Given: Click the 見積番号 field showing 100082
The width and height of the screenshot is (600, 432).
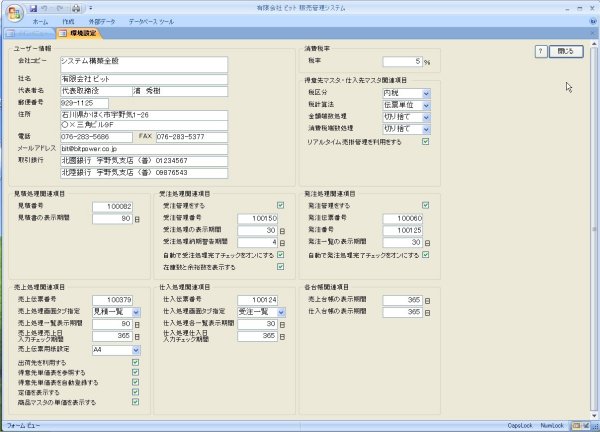Looking at the screenshot, I should (x=112, y=207).
